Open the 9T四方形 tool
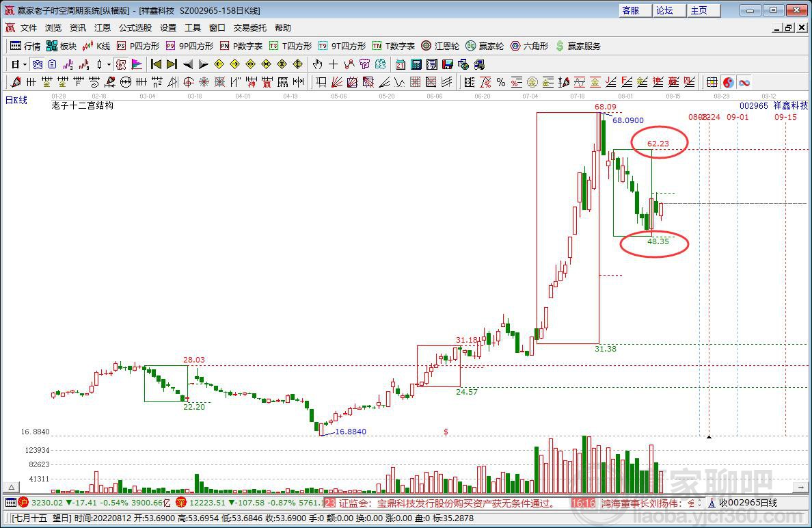 coord(342,46)
